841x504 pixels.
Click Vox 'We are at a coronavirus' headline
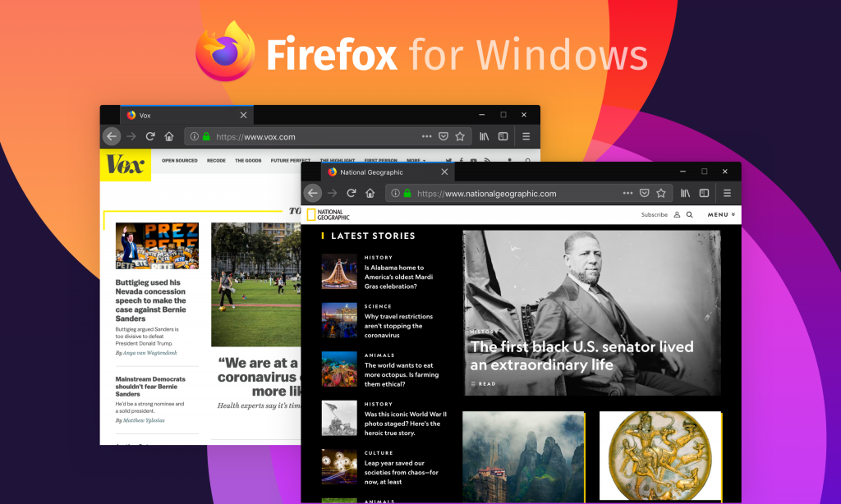(x=259, y=377)
